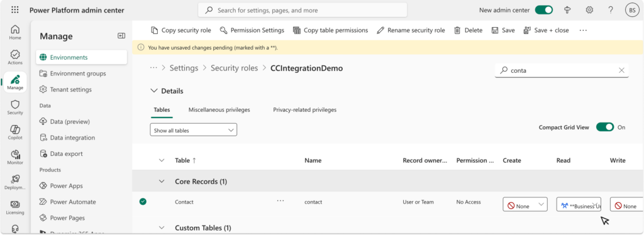Viewport: 644px width, 235px height.
Task: Click Save + close button
Action: coord(547,30)
